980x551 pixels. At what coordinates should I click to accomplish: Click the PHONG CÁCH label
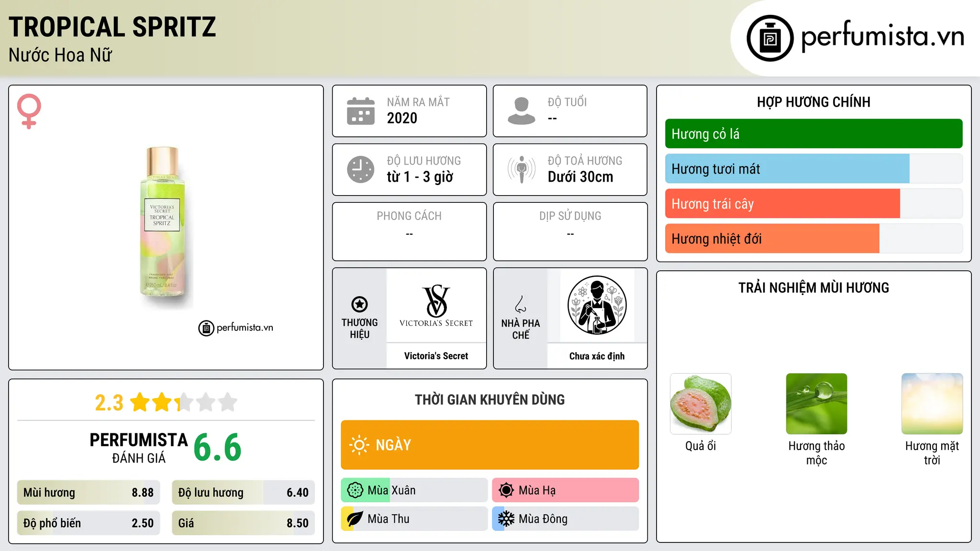tap(409, 216)
